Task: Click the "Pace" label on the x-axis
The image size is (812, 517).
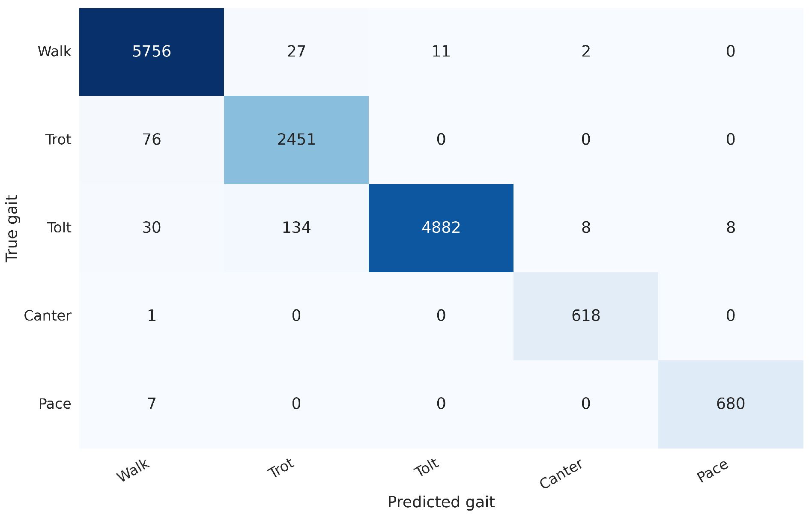Action: (x=712, y=470)
